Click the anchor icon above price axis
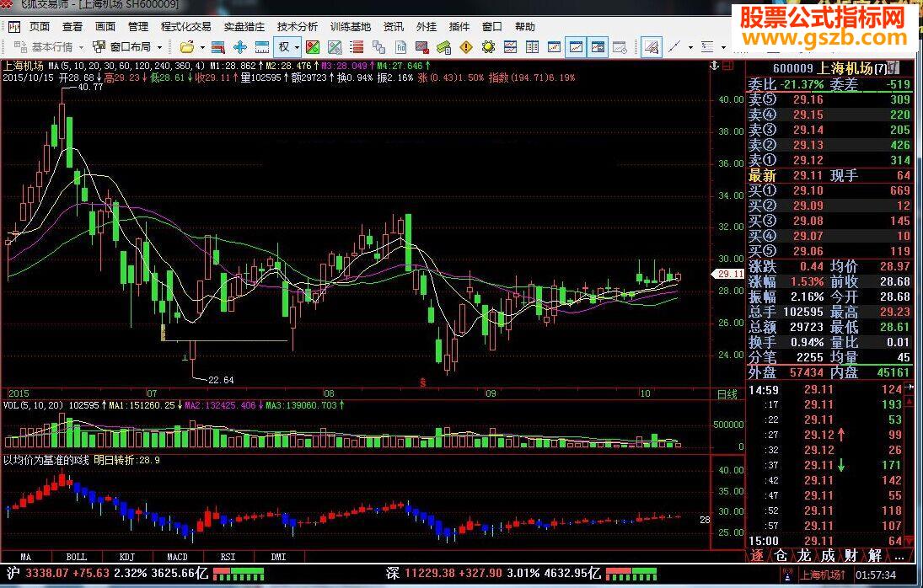This screenshot has height=588, width=923. tap(714, 64)
